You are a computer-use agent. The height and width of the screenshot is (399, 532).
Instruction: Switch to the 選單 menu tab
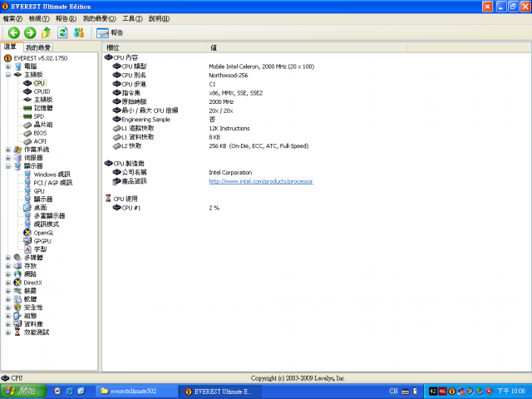pyautogui.click(x=11, y=47)
